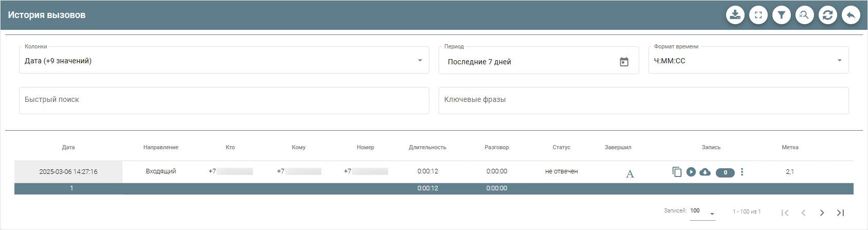Click the back arrow icon in header
868x230 pixels.
click(x=851, y=15)
